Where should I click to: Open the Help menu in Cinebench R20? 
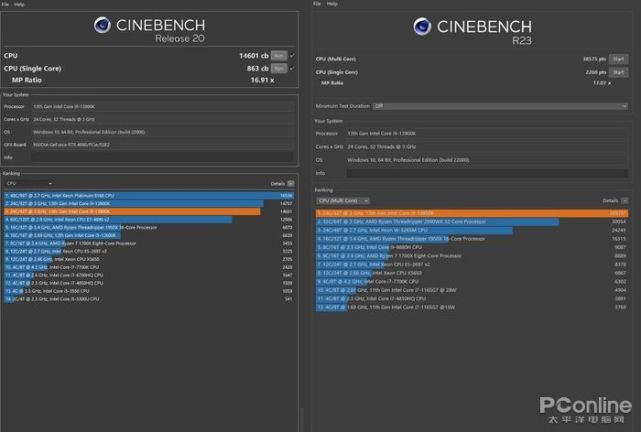pos(21,4)
